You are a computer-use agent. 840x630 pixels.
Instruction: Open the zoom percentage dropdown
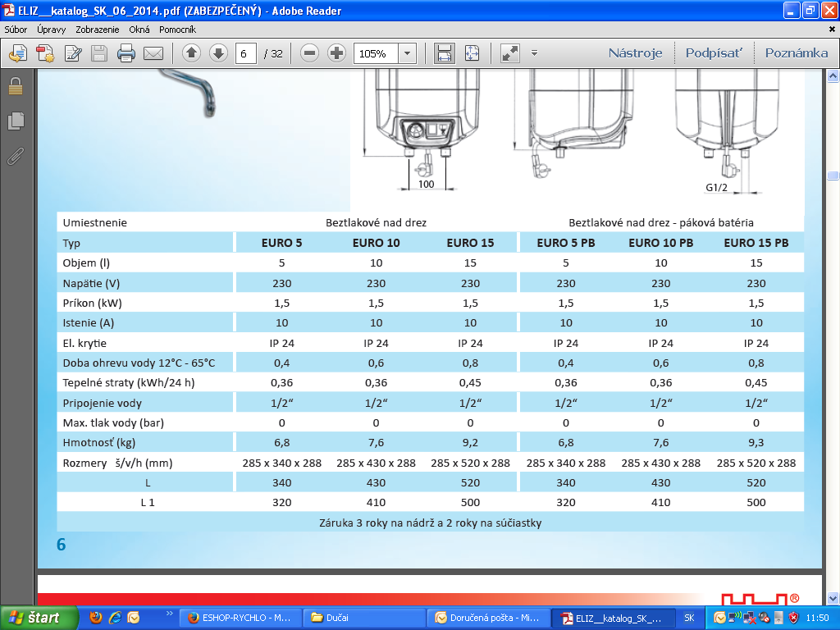pyautogui.click(x=408, y=53)
